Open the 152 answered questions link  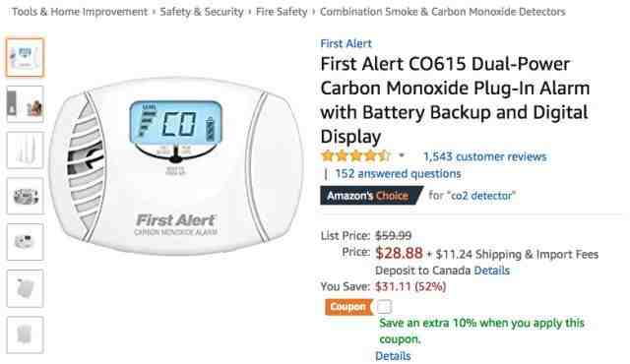[398, 174]
